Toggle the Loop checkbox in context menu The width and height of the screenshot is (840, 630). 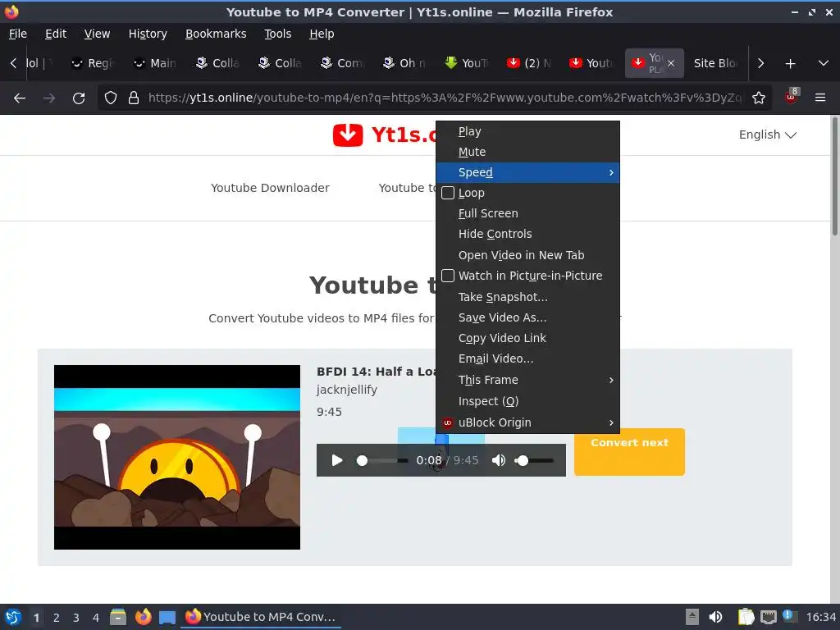point(448,193)
